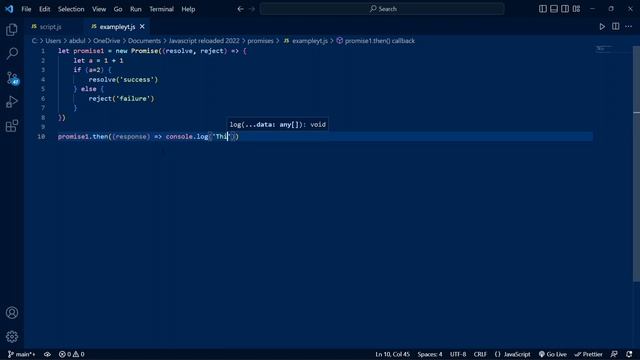
Task: Open Problems via errors and warnings count
Action: 71,354
